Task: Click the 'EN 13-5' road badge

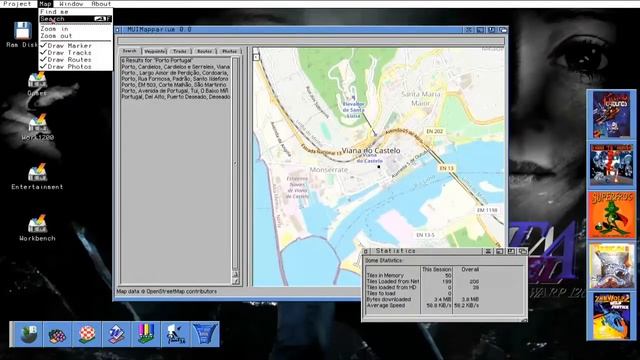Action: (425, 235)
